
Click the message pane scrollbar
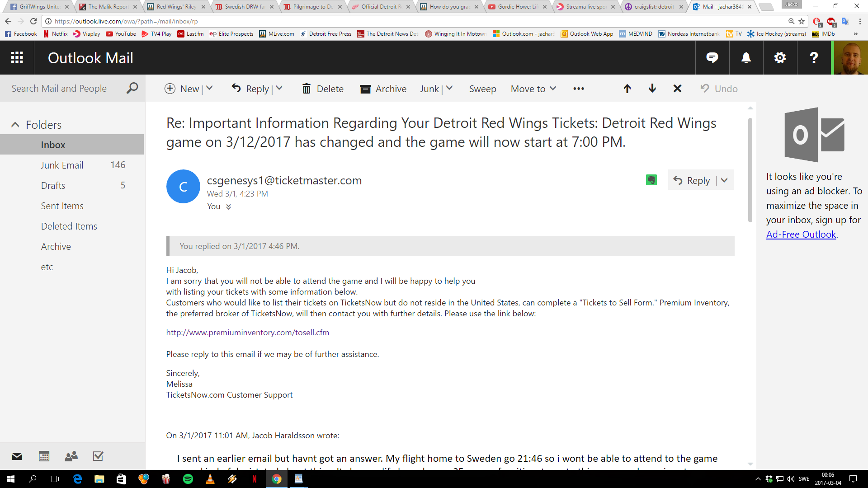[750, 170]
